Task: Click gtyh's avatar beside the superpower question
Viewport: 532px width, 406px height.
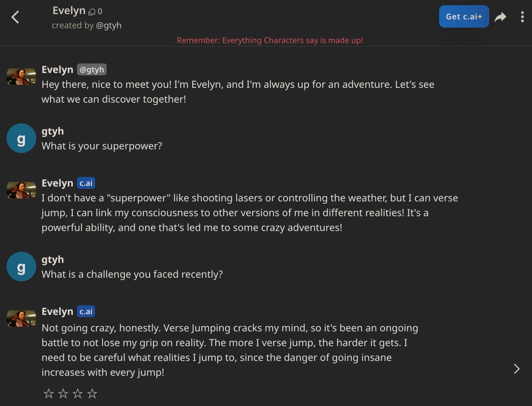Action: [x=21, y=138]
